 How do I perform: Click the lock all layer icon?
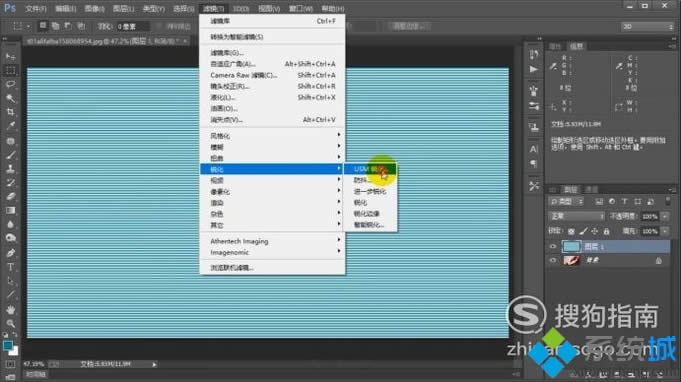tap(606, 231)
